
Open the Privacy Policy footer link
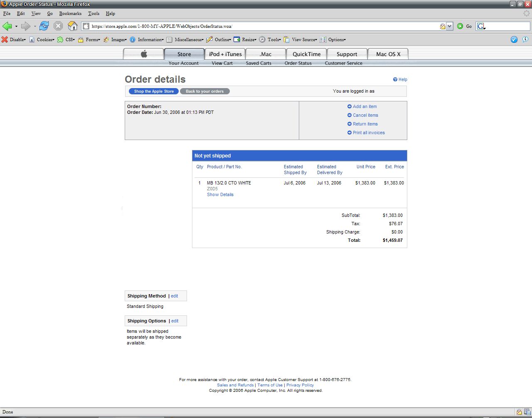tap(300, 385)
